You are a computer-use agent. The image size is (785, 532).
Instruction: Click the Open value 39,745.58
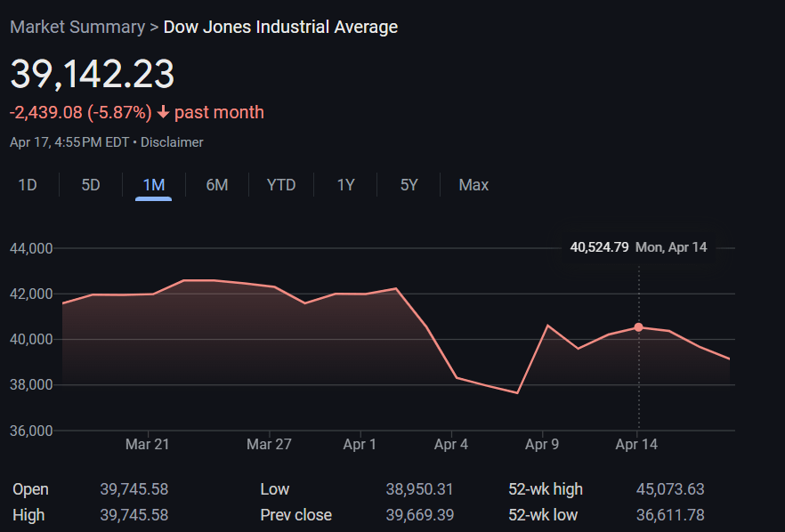tap(134, 489)
